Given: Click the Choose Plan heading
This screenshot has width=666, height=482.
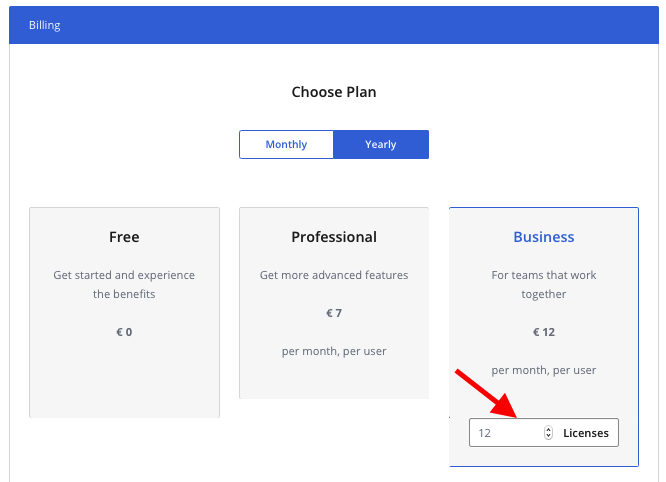Looking at the screenshot, I should (x=334, y=92).
